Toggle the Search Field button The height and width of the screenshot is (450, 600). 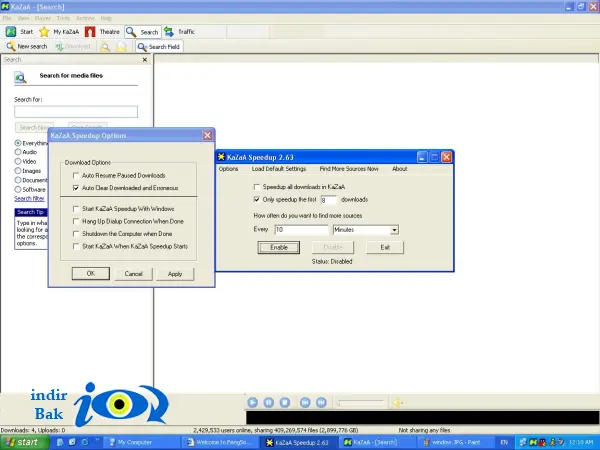[159, 47]
